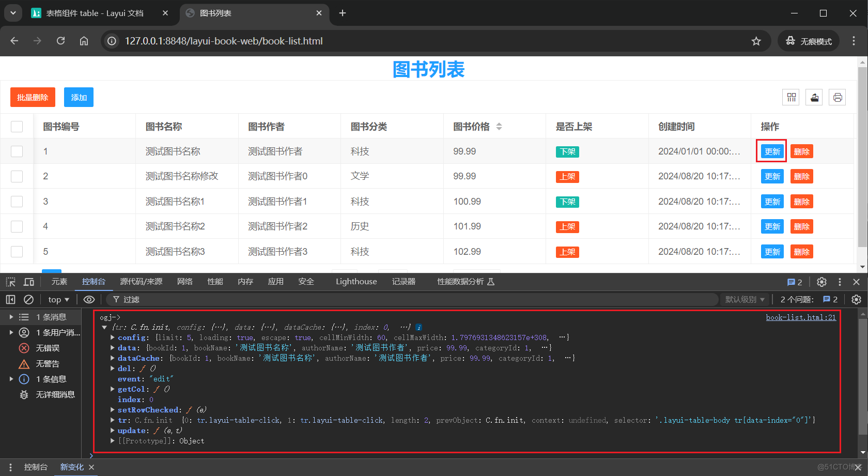
Task: Toggle the select-all header checkbox
Action: click(17, 127)
